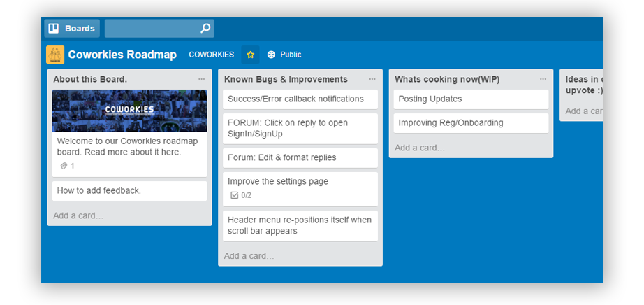The image size is (644, 305).
Task: Click the About this Board list title
Action: [90, 80]
